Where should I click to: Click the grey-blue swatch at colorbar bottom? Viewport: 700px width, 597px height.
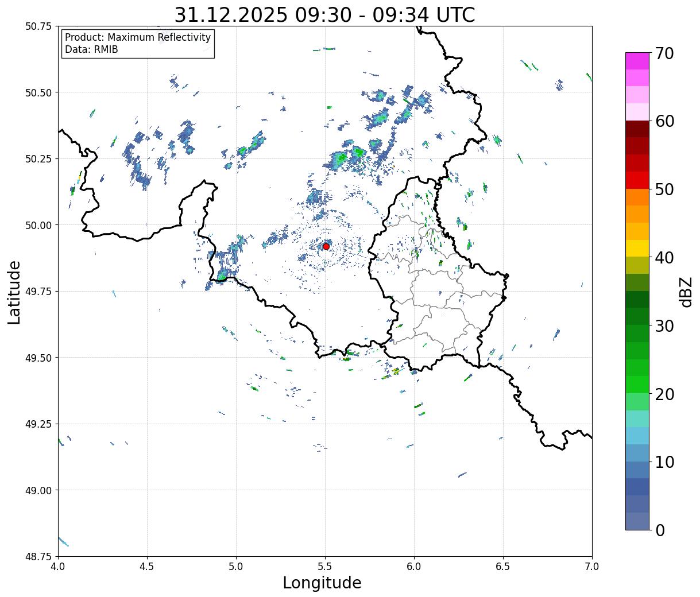(x=637, y=521)
